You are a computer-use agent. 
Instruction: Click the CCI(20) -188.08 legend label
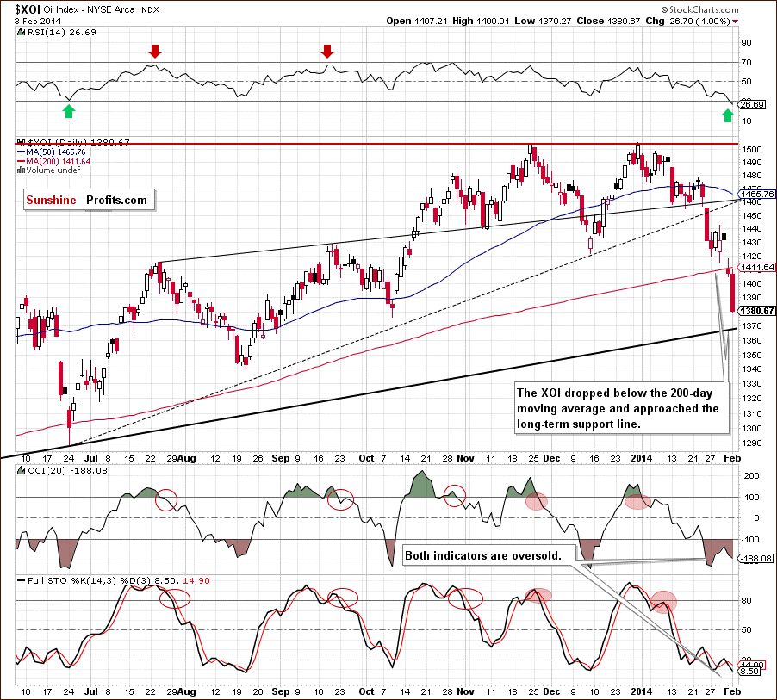click(x=67, y=470)
